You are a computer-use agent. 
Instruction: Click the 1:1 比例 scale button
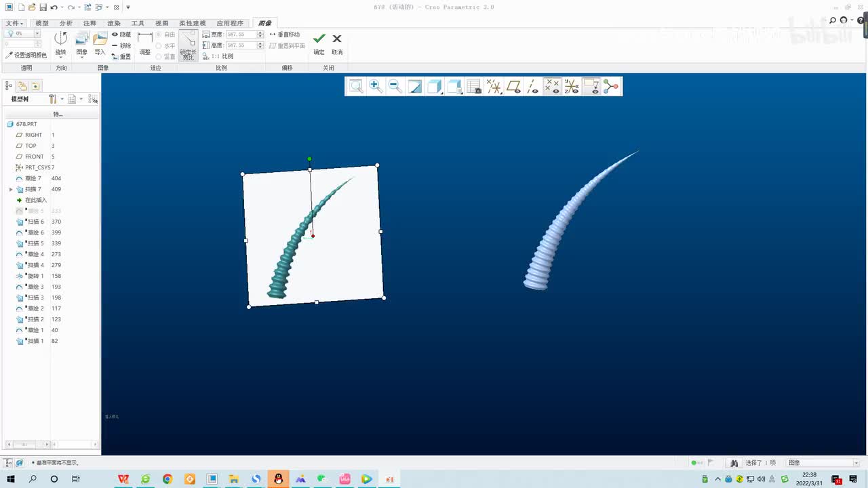[x=218, y=56]
